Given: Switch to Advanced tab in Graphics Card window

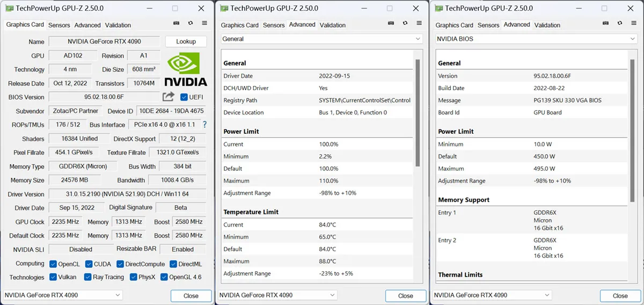Looking at the screenshot, I should [87, 25].
